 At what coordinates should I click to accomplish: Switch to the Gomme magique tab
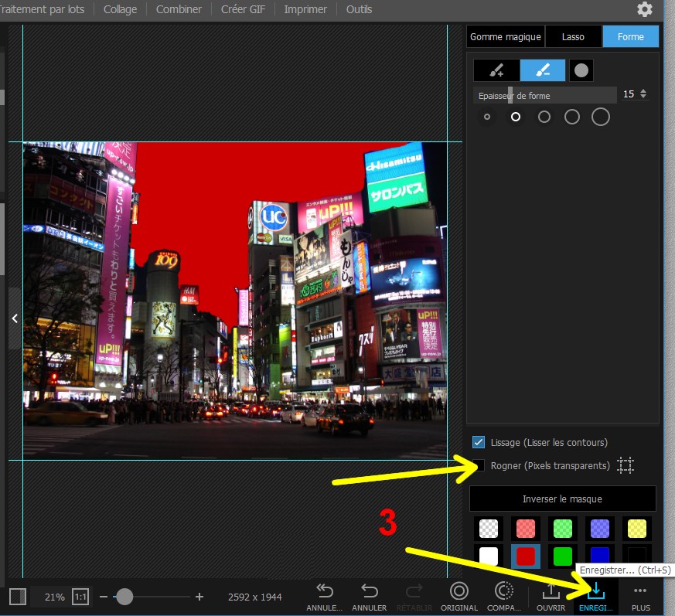click(x=506, y=36)
